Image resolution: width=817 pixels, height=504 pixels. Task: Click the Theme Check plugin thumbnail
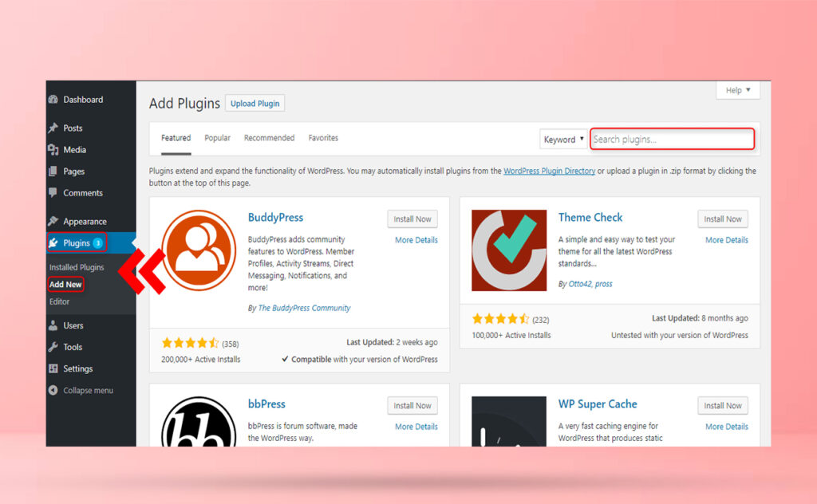(508, 250)
